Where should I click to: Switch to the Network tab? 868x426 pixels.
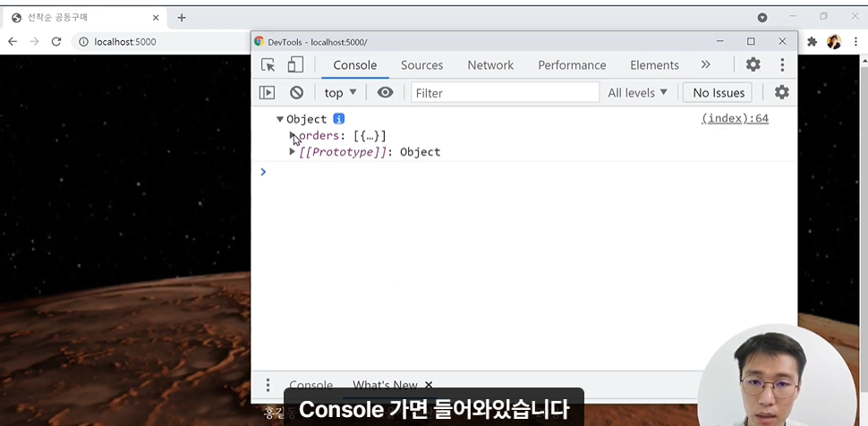490,64
